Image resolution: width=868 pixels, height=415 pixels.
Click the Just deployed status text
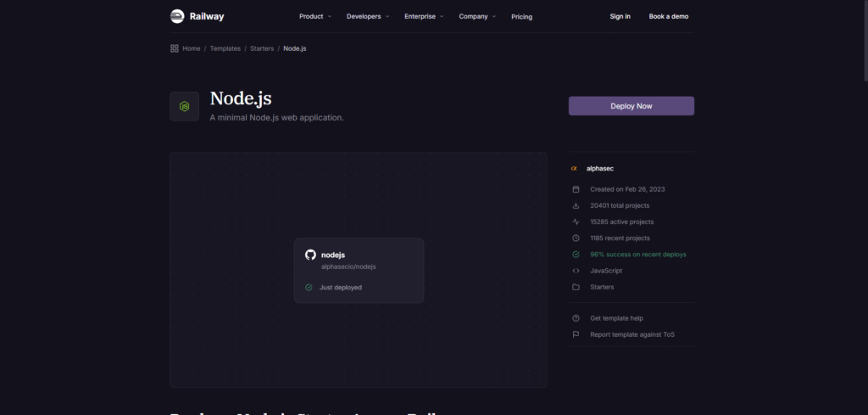(341, 288)
